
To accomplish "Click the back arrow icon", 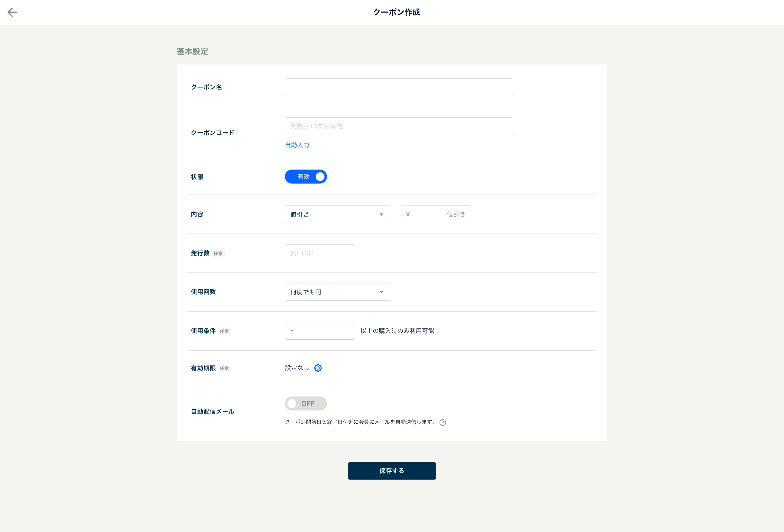I will point(12,12).
